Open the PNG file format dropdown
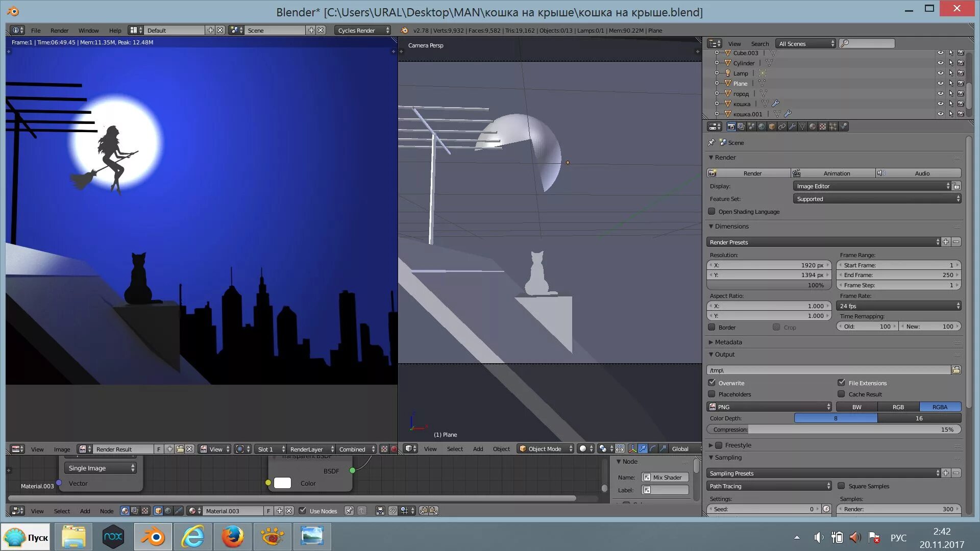This screenshot has height=551, width=980. click(769, 407)
